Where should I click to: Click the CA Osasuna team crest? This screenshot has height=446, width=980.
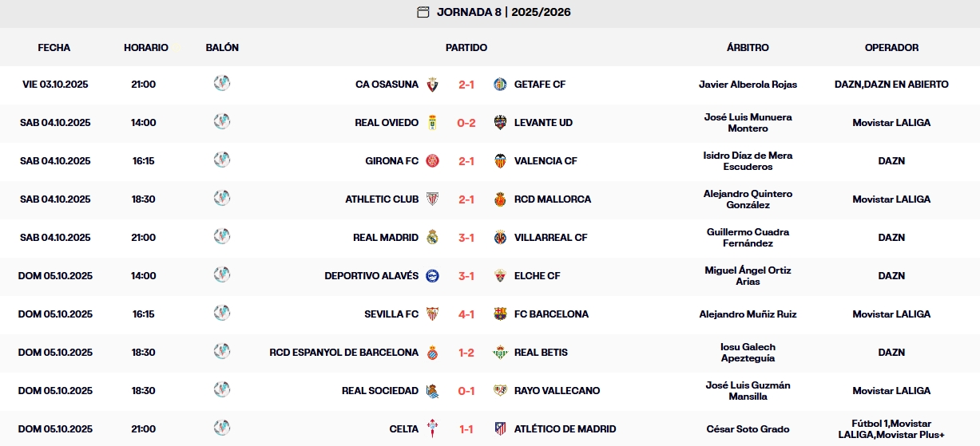click(432, 85)
